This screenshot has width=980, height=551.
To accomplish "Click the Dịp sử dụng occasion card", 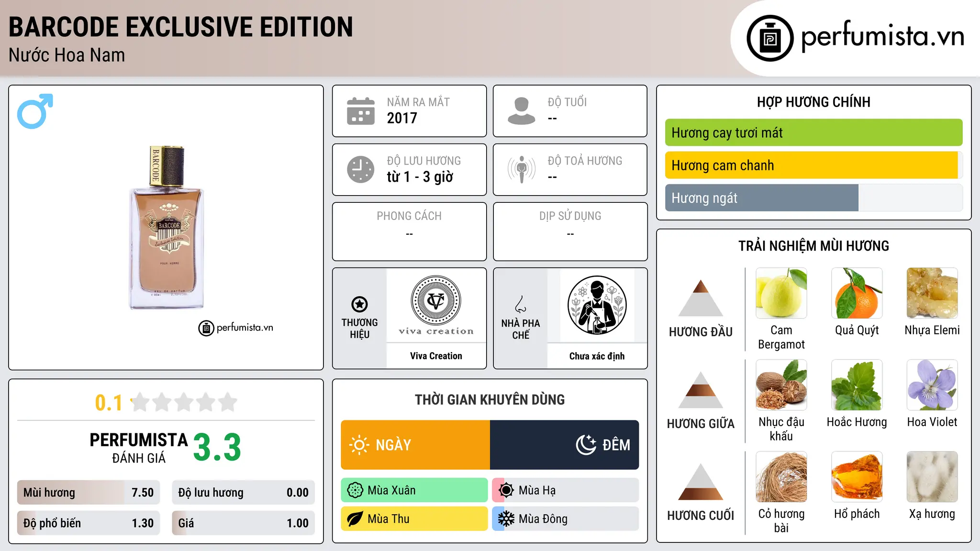I will tap(570, 231).
